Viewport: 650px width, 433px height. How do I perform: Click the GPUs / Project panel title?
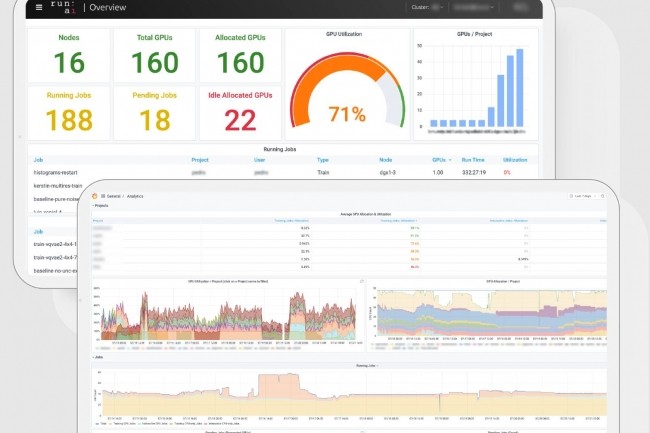[474, 34]
